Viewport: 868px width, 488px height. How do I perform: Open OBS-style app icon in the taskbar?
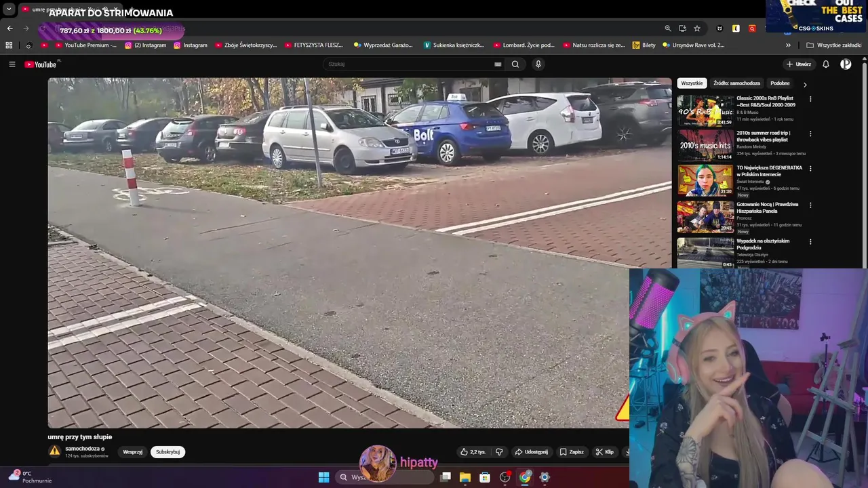pos(505,477)
